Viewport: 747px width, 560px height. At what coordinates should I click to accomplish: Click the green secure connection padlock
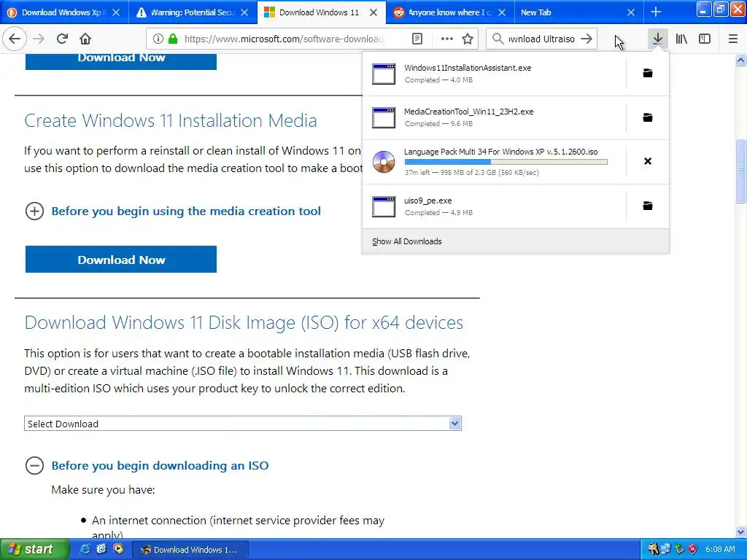click(173, 39)
